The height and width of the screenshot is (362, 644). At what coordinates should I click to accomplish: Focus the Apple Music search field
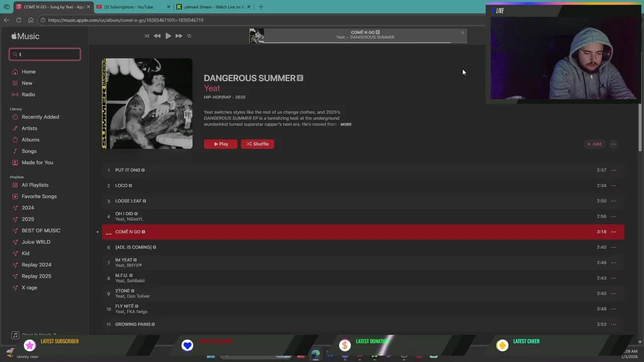pyautogui.click(x=45, y=54)
